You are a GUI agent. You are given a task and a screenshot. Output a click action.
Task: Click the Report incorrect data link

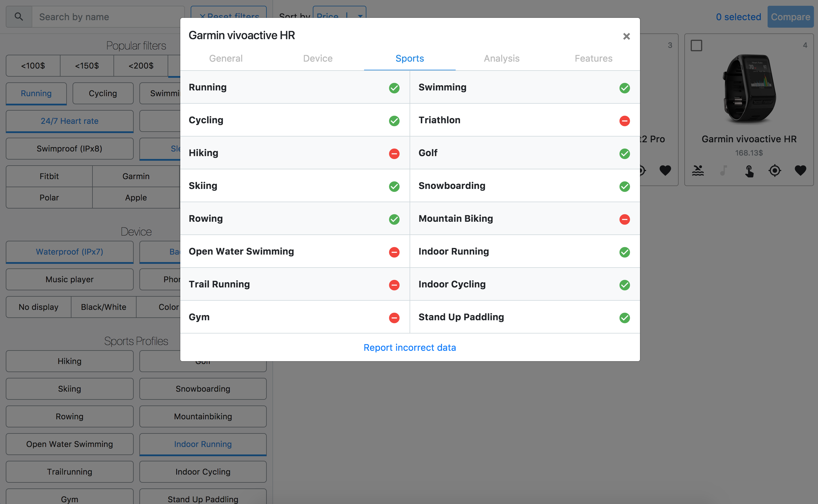(410, 347)
